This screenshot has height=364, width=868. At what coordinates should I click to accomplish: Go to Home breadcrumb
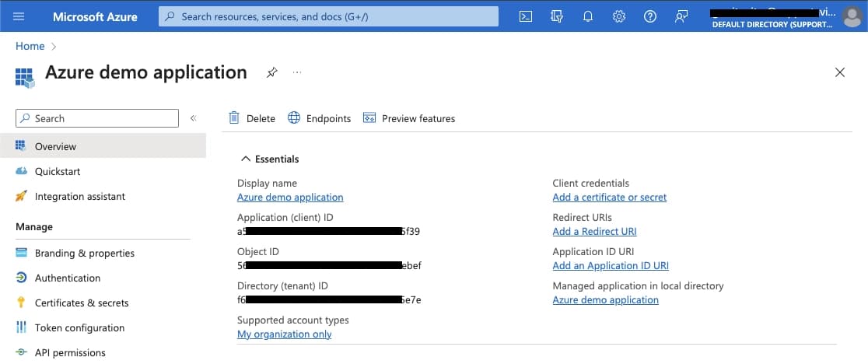pos(30,47)
